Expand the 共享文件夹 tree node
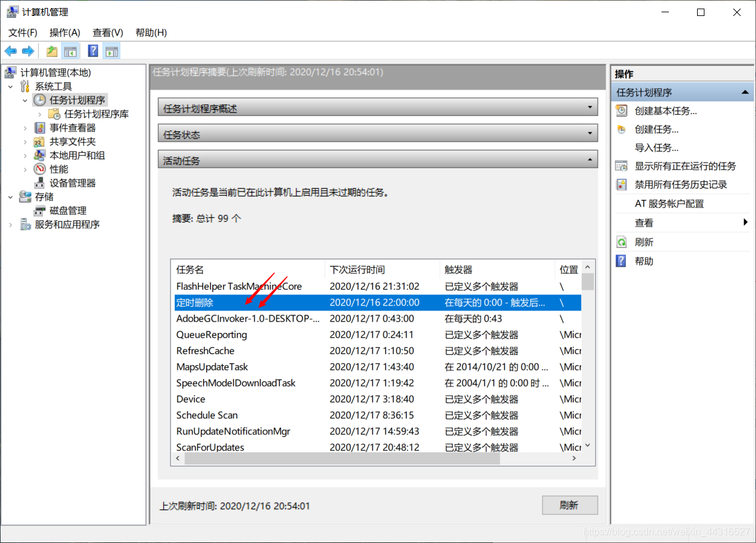 pyautogui.click(x=25, y=142)
